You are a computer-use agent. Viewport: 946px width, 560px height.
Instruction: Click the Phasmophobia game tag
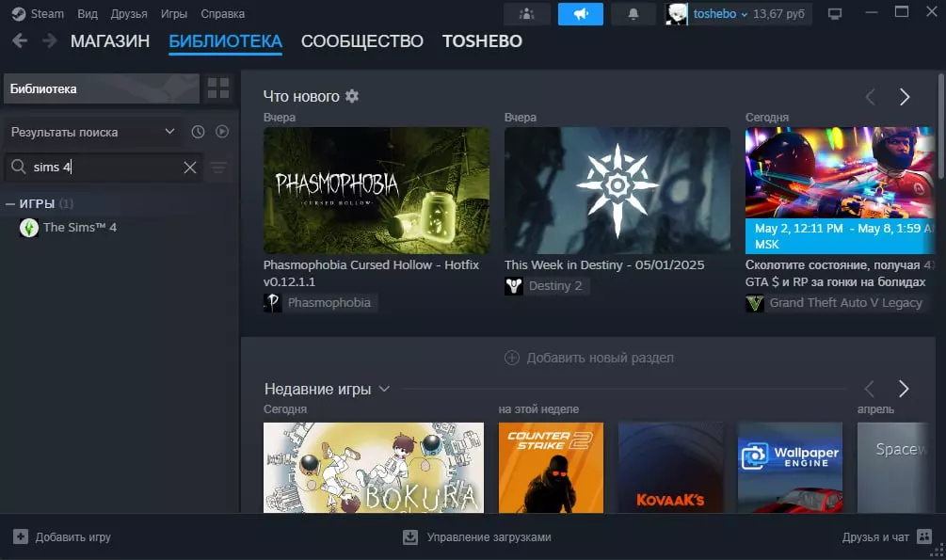click(x=329, y=302)
